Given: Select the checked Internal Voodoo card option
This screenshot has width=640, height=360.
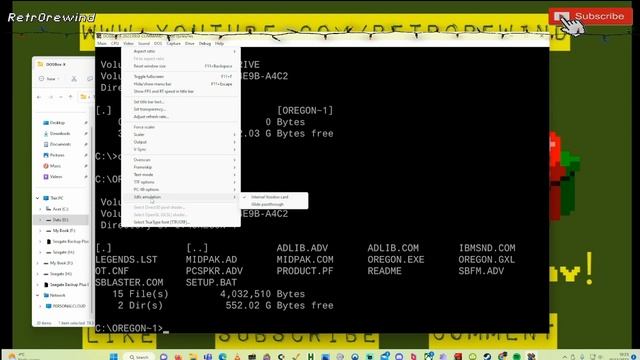Looking at the screenshot, I should pyautogui.click(x=274, y=197).
